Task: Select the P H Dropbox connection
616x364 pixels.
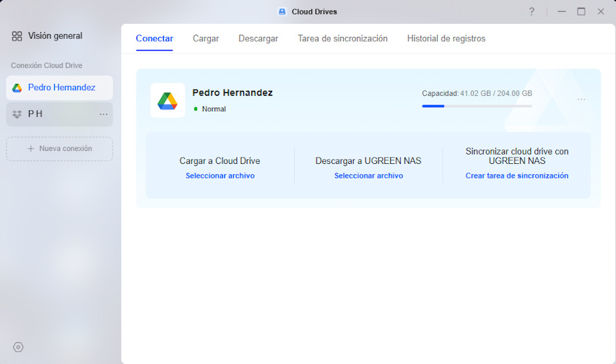Action: pos(59,114)
